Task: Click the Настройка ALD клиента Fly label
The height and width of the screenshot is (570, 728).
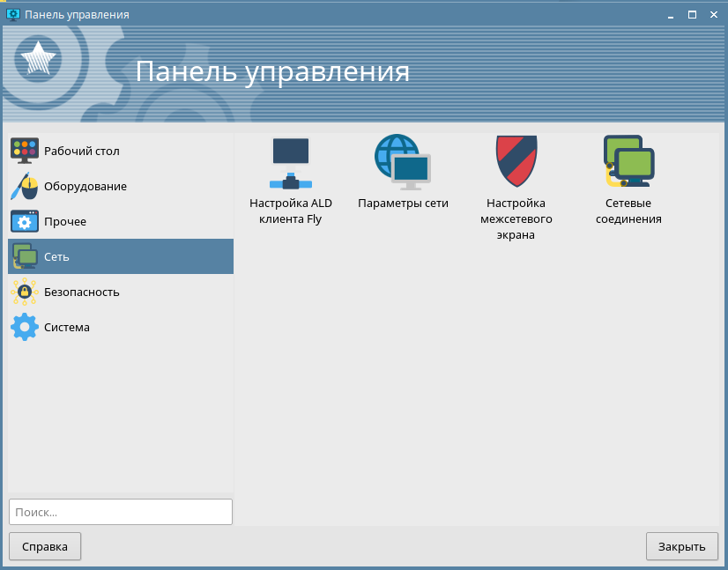Action: (291, 211)
